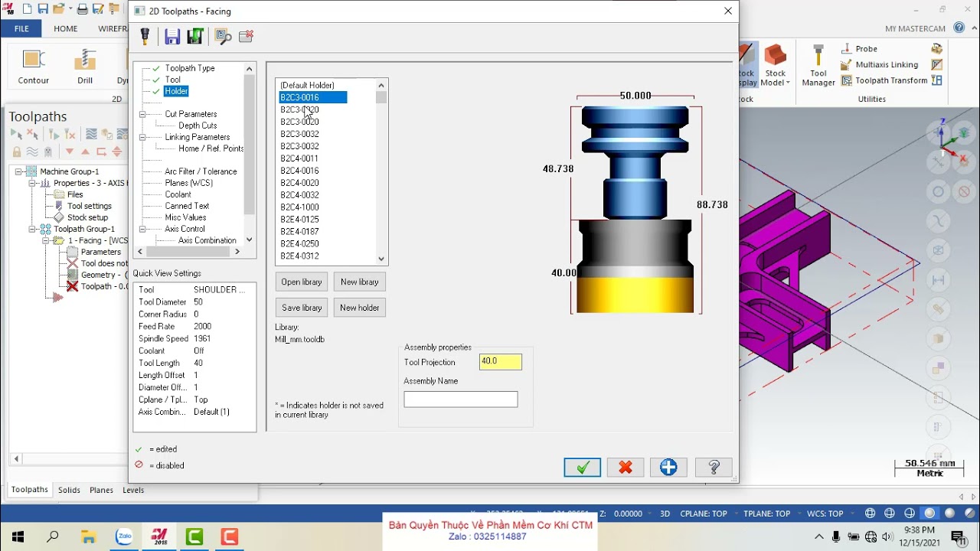Click the ghost icon in Toolpaths manager

pyautogui.click(x=48, y=152)
